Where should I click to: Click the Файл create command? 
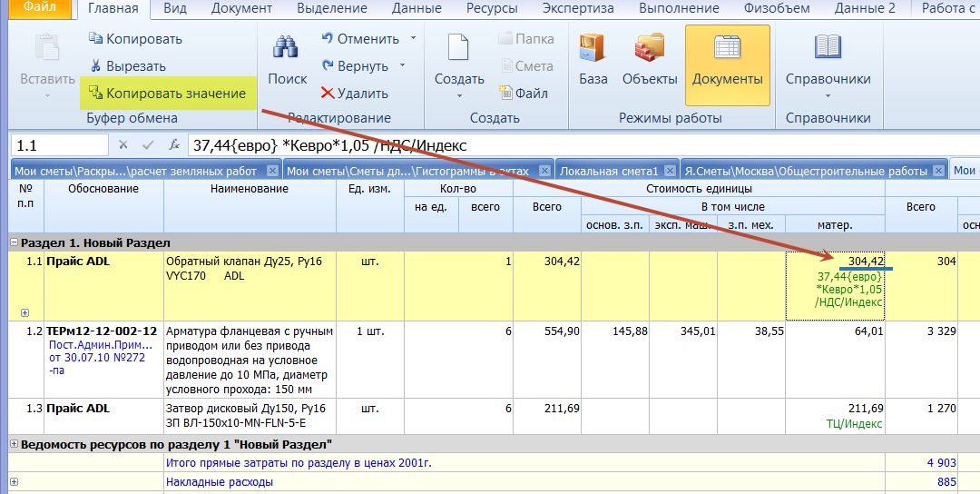tap(524, 94)
